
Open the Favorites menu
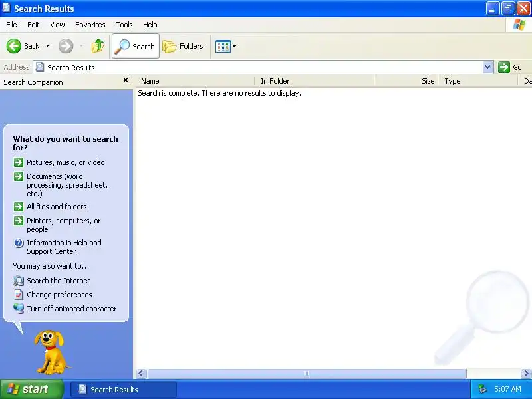(90, 25)
